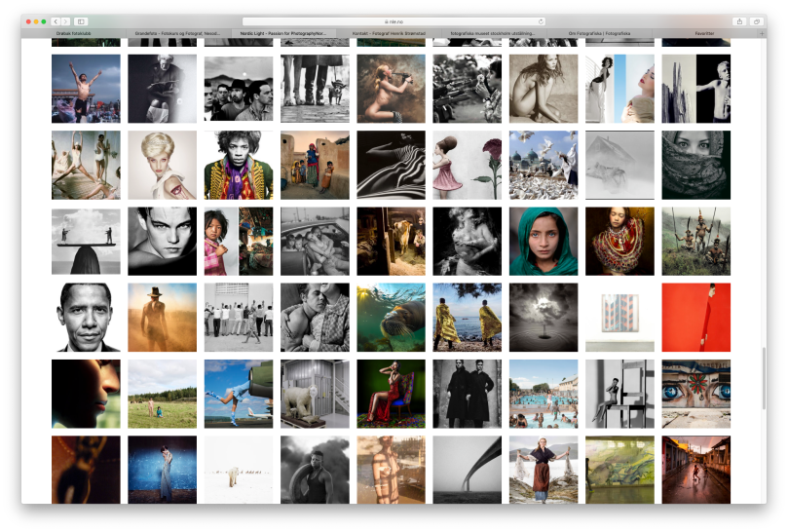Toggle the Safari sidebar button

pyautogui.click(x=80, y=21)
